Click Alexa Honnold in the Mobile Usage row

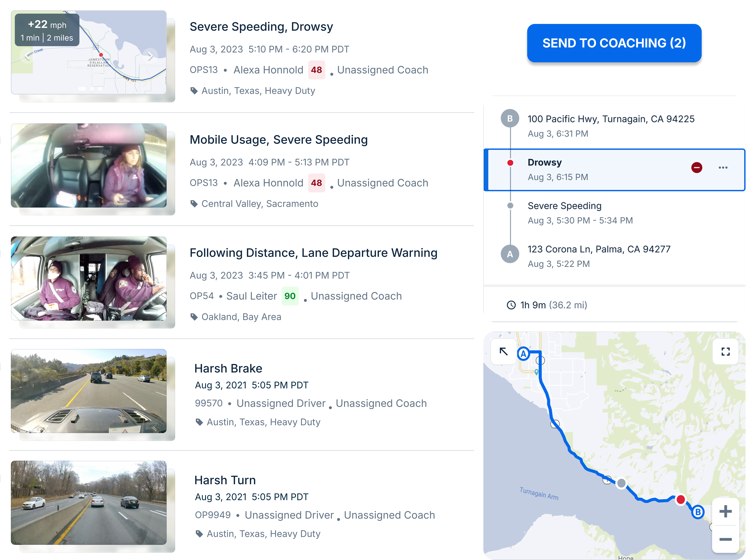[268, 183]
